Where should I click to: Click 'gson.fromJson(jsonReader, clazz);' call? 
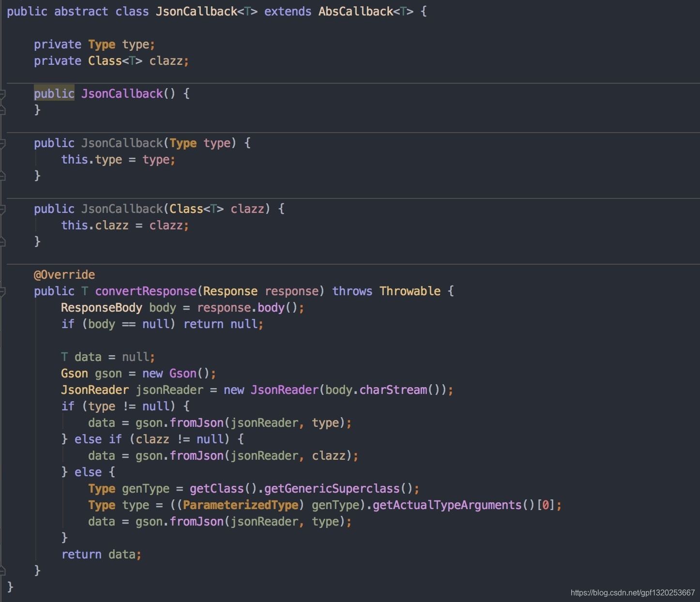tap(247, 455)
